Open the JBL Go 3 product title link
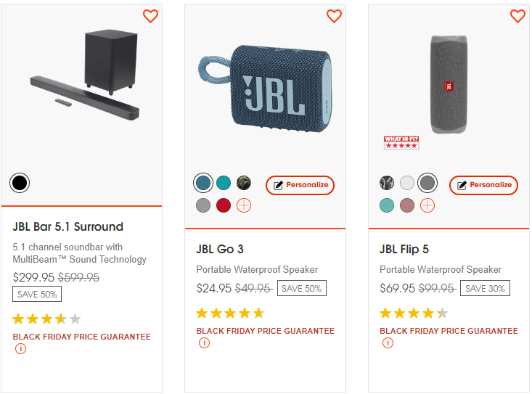532x394 pixels. click(220, 249)
